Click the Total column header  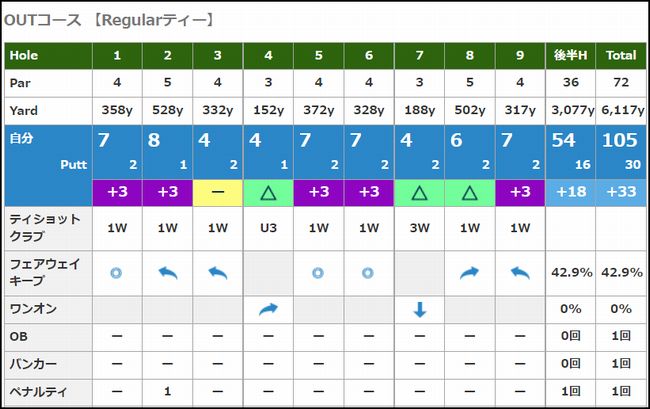[621, 56]
